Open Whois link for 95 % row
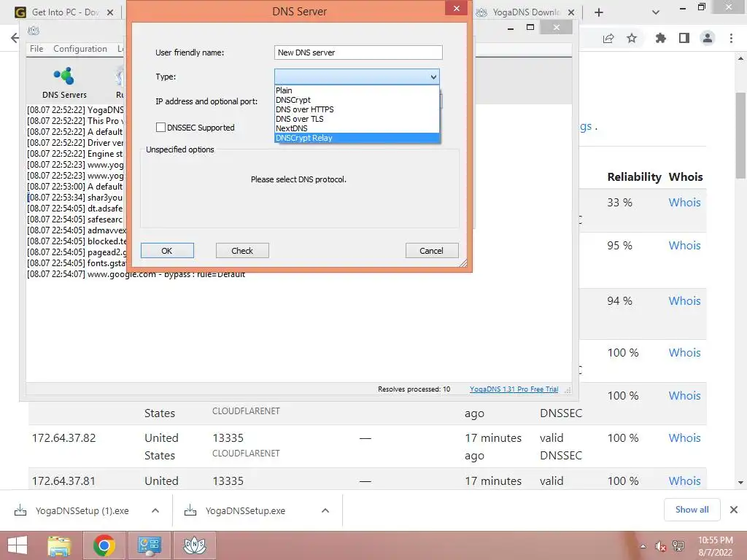 [684, 245]
